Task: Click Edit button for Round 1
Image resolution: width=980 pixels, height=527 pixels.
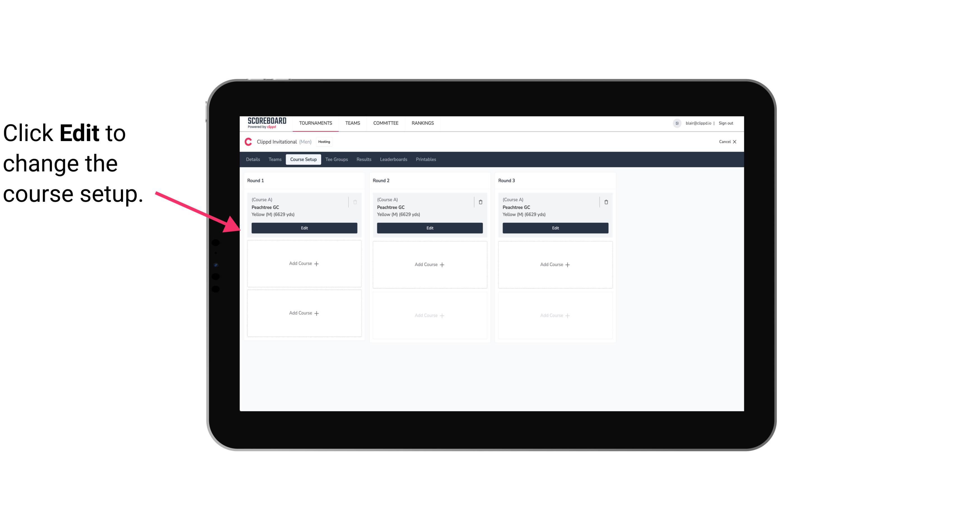Action: coord(304,228)
